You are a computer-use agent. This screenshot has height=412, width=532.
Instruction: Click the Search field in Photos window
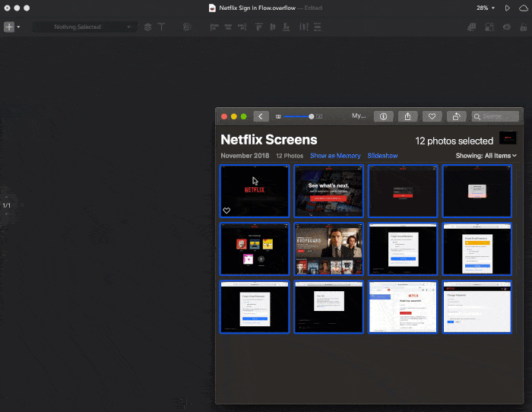(x=495, y=116)
